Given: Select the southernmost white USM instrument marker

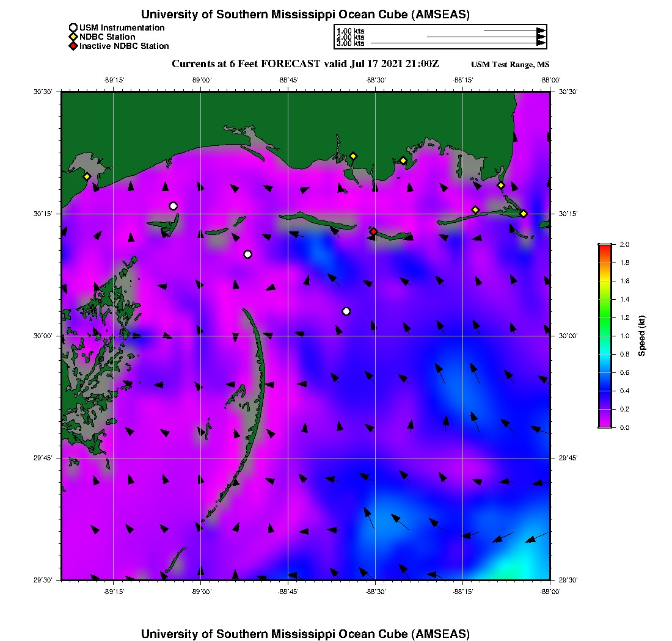Looking at the screenshot, I should (346, 311).
